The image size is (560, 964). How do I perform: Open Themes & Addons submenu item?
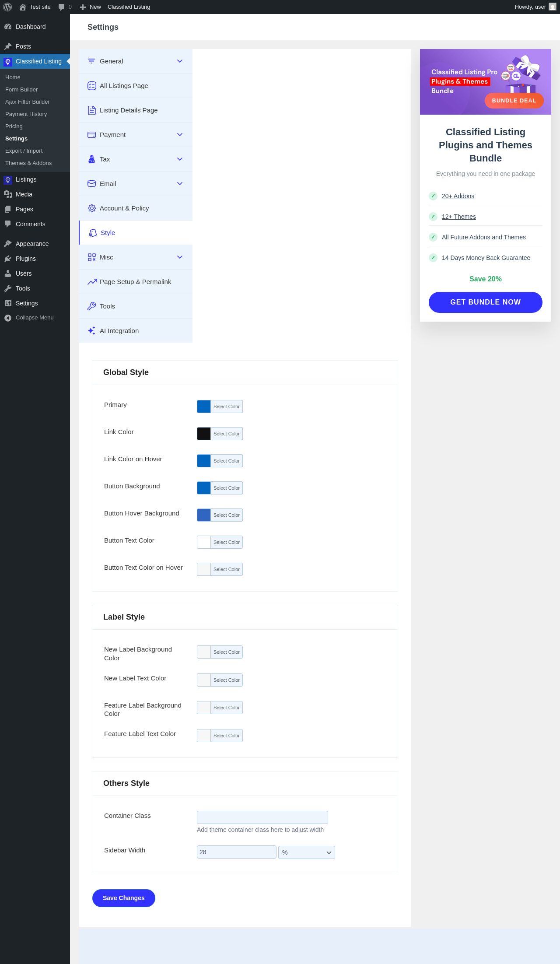[28, 163]
